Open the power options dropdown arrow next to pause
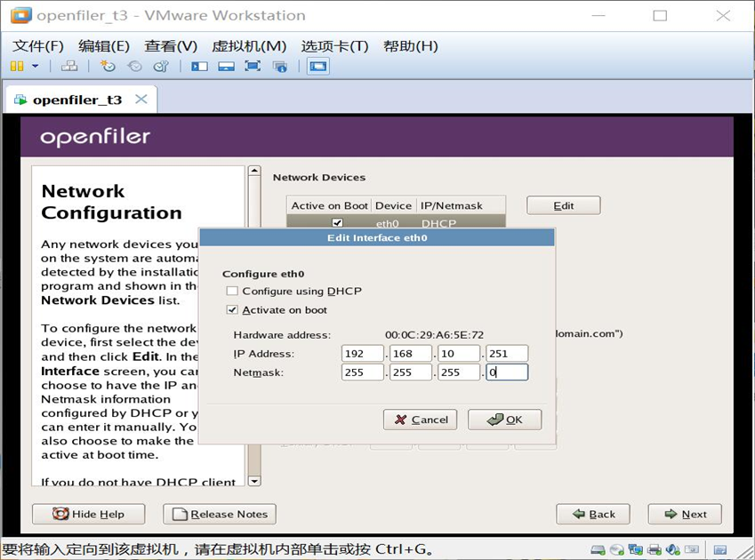Viewport: 755px width, 560px height. (x=36, y=66)
